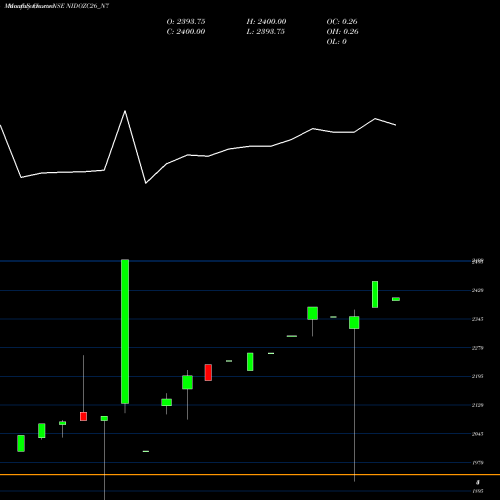The width and height of the screenshot is (500, 500).
Task: Click the green candle with very long lower wick on right
Action: (x=354, y=322)
